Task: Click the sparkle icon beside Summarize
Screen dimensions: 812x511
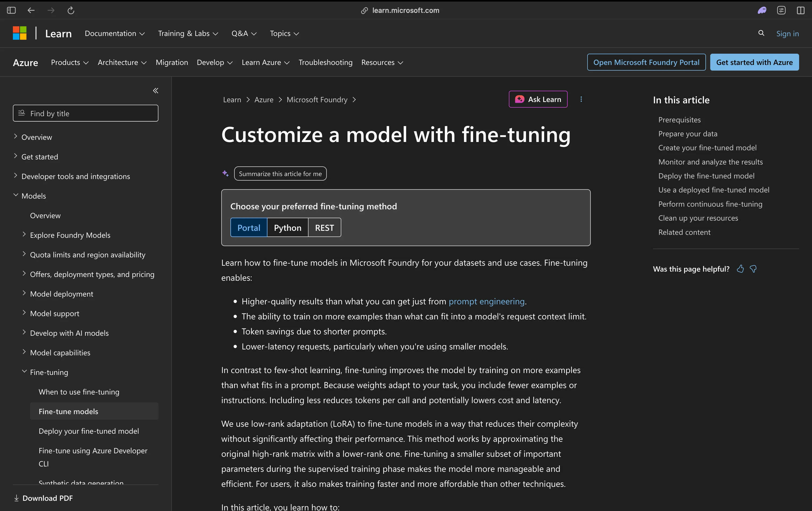Action: coord(225,174)
